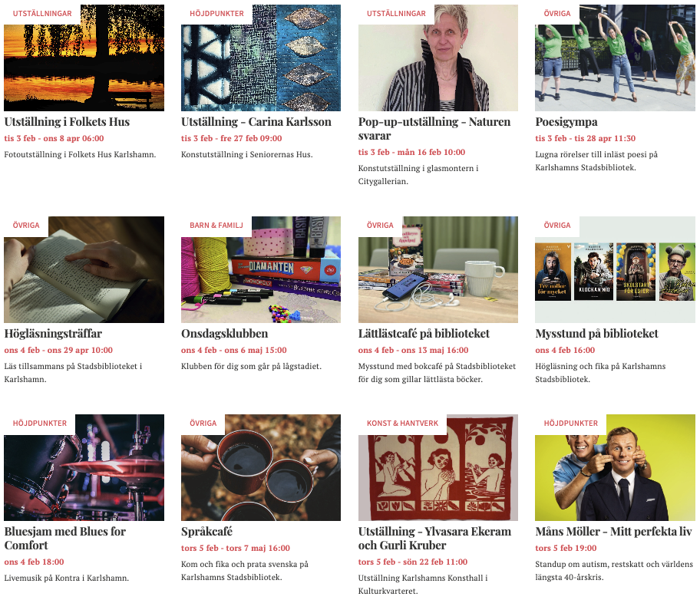Screen dimensions: 700x600
Task: Open the Onsdagsklubben event title
Action: (225, 334)
